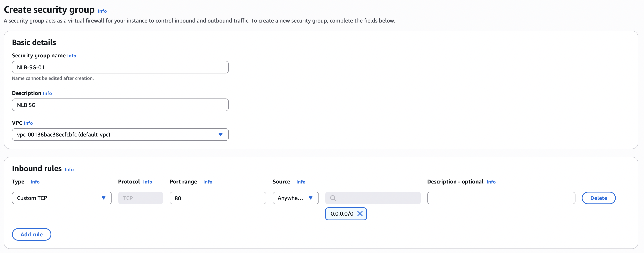Open the VPC dropdown arrow
Image resolution: width=644 pixels, height=253 pixels.
point(220,135)
